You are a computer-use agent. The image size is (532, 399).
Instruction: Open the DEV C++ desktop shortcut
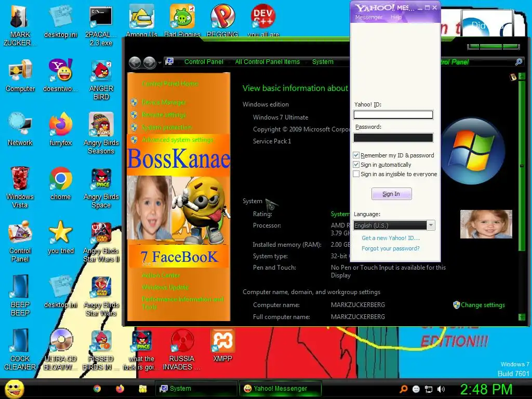pos(263,20)
